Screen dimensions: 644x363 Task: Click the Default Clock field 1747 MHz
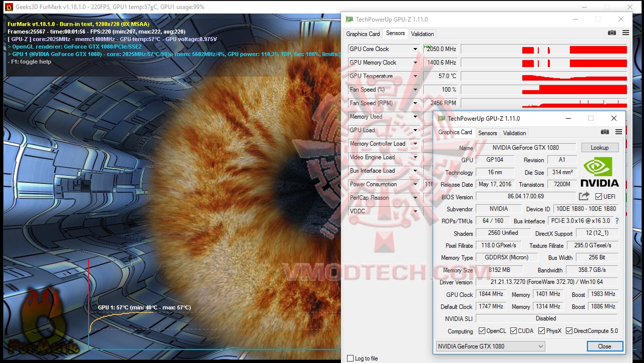[491, 306]
